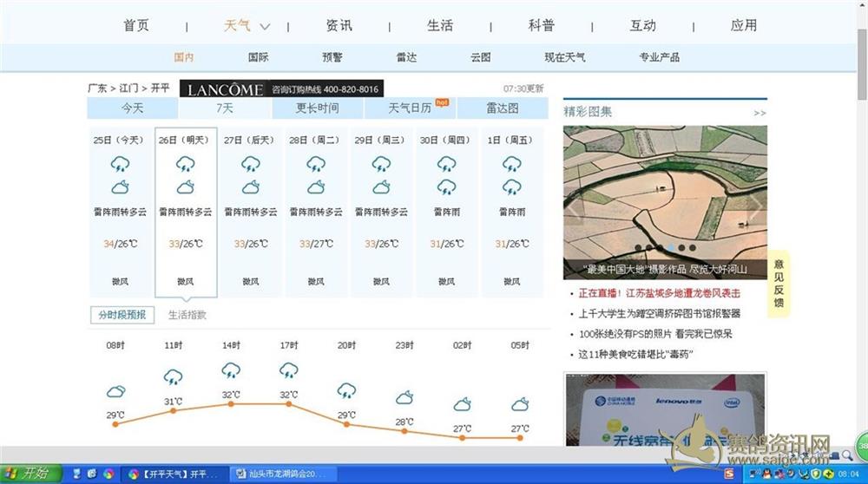
Task: Toggle to the 生活指数 view
Action: (x=187, y=315)
